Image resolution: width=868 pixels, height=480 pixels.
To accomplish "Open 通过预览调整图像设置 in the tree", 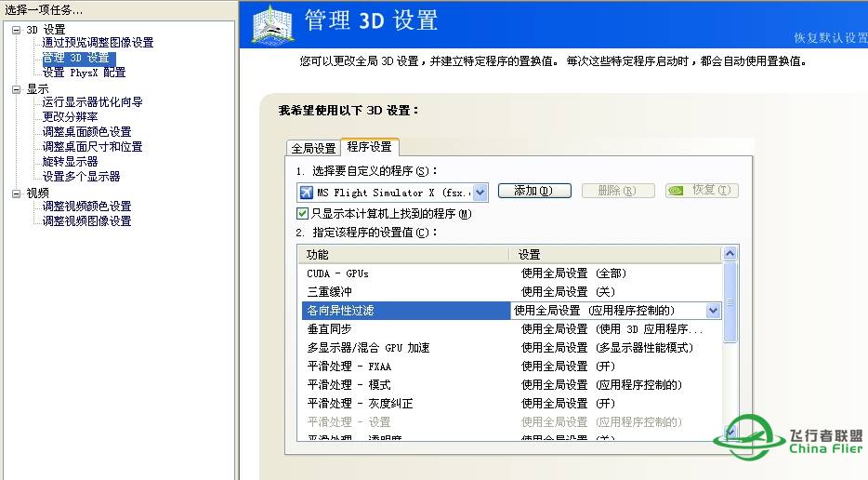I will coord(98,43).
